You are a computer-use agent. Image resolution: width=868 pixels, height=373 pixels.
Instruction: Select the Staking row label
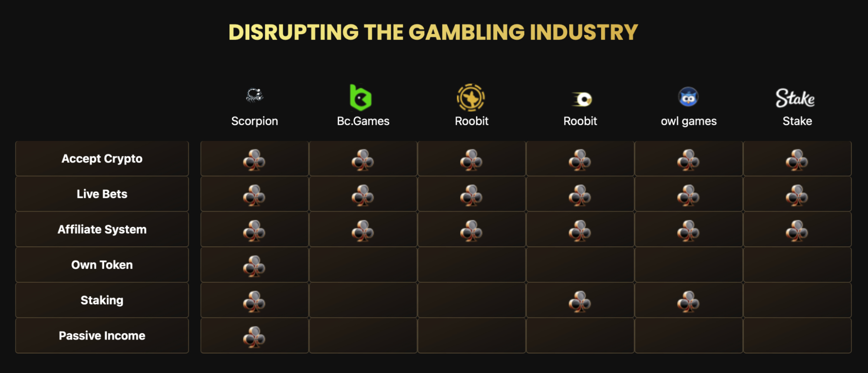(102, 300)
